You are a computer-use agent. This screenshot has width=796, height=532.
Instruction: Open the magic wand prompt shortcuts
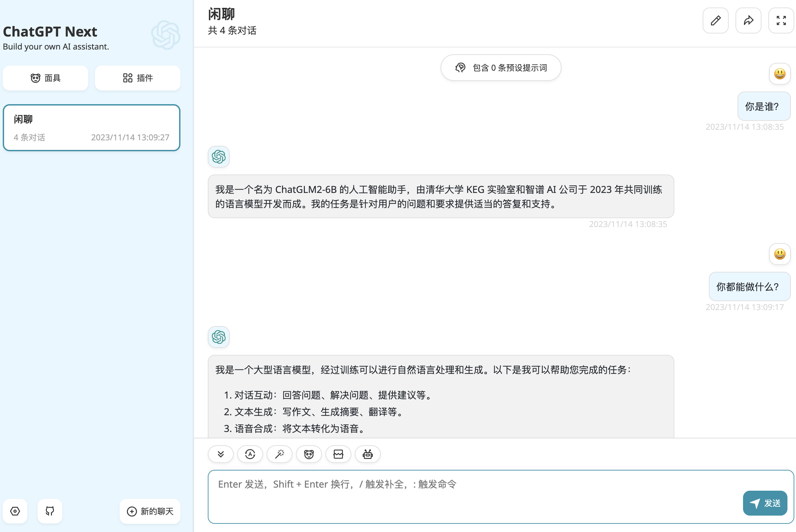280,454
